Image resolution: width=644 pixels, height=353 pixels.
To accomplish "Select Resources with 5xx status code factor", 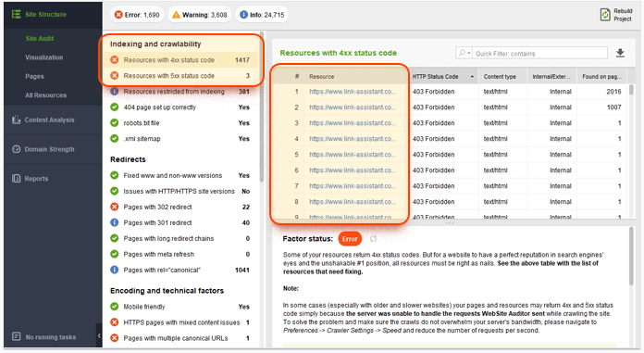I will pyautogui.click(x=180, y=76).
